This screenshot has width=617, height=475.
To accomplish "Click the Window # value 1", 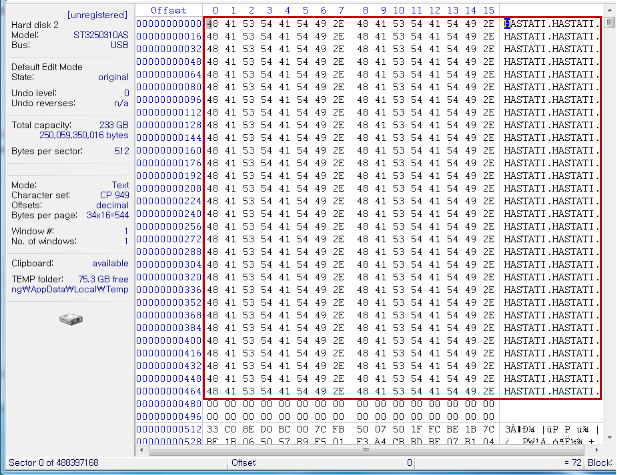I will (x=126, y=231).
